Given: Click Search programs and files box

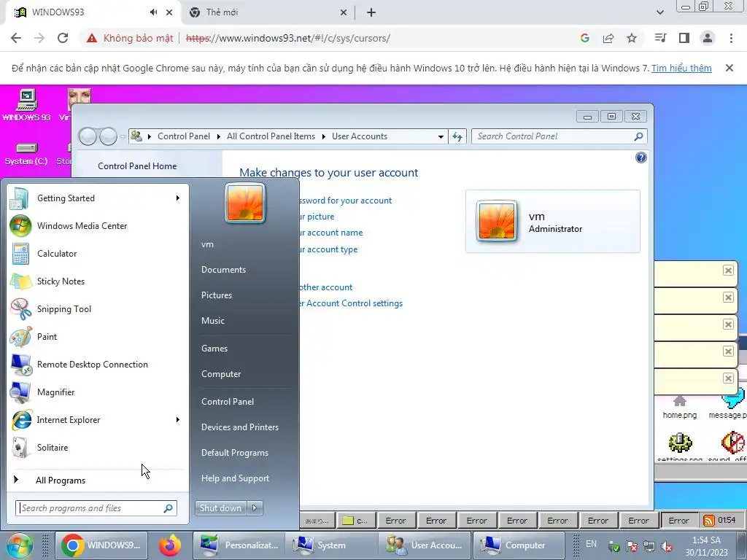Looking at the screenshot, I should coord(96,508).
